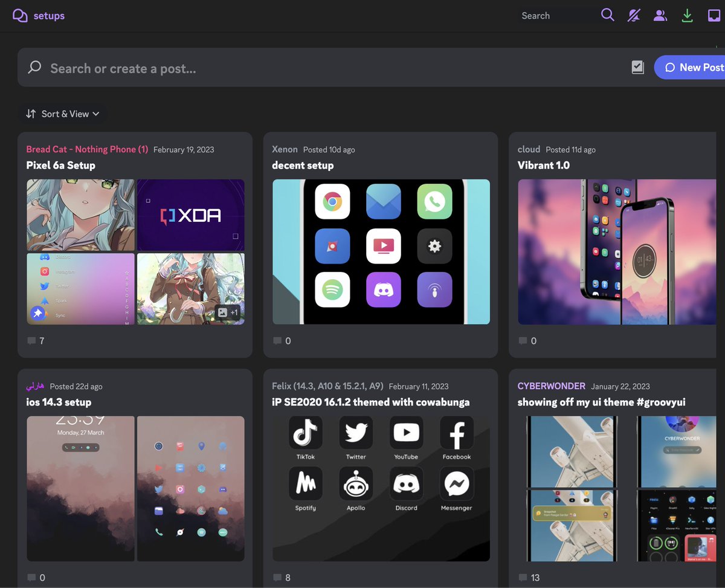Screen dimensions: 725x588
Task: Click the pinned post pin icon
Action: pos(37,314)
